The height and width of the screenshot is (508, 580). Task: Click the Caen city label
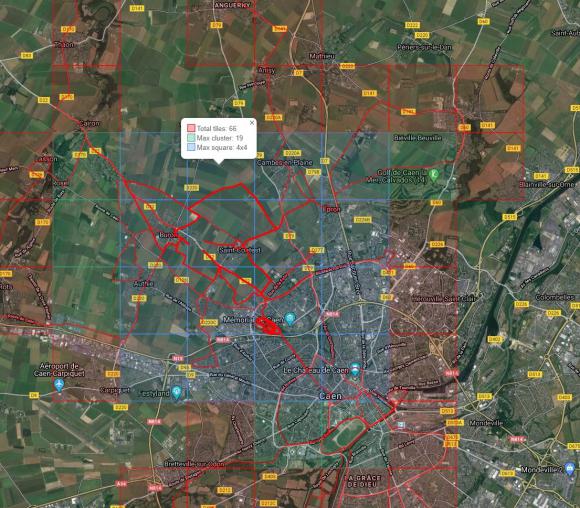click(330, 396)
